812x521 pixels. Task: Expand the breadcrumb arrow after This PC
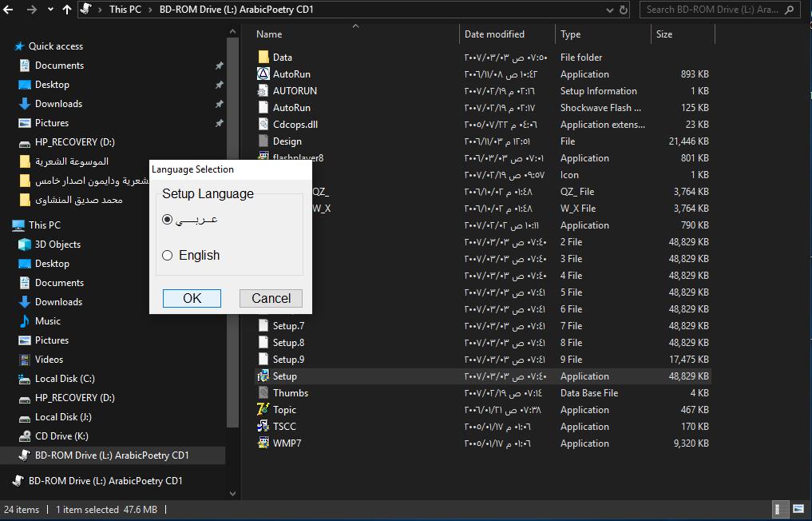point(140,10)
